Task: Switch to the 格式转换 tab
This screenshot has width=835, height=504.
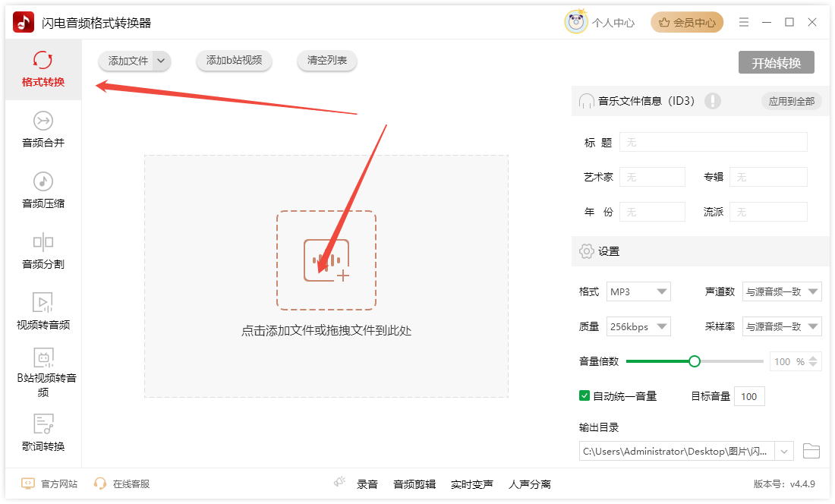Action: point(43,69)
